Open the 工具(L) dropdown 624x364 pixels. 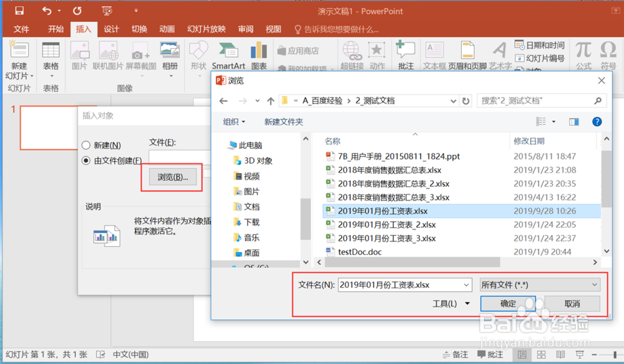(x=451, y=304)
